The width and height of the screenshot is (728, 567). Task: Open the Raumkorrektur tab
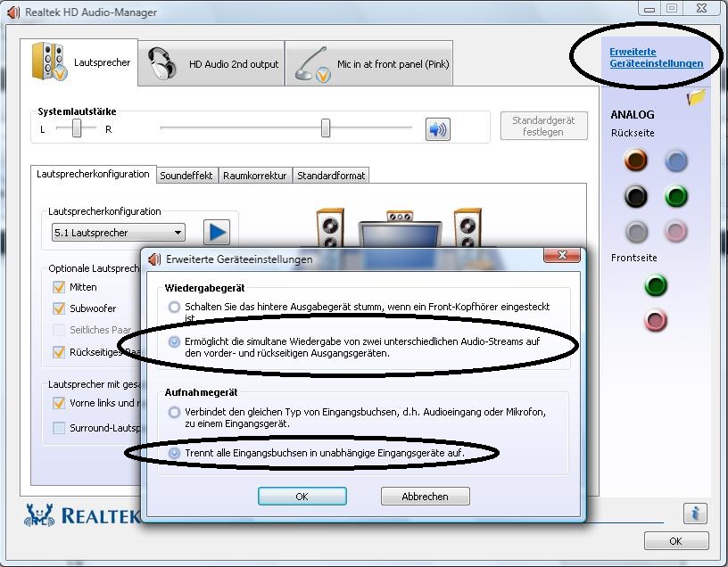tap(254, 176)
